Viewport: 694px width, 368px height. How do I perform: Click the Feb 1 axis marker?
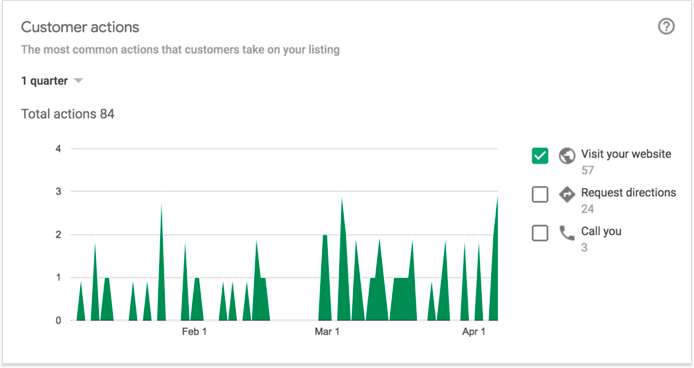pyautogui.click(x=194, y=332)
